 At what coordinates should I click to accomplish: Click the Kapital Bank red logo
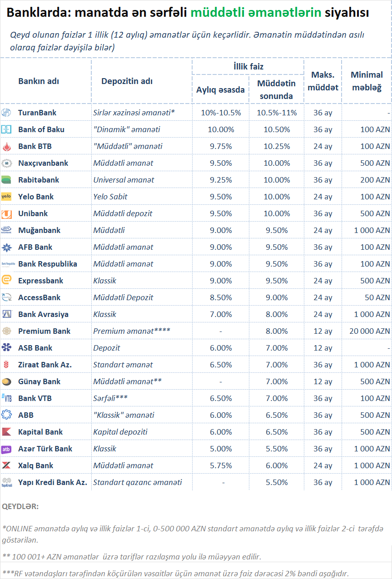point(6,432)
